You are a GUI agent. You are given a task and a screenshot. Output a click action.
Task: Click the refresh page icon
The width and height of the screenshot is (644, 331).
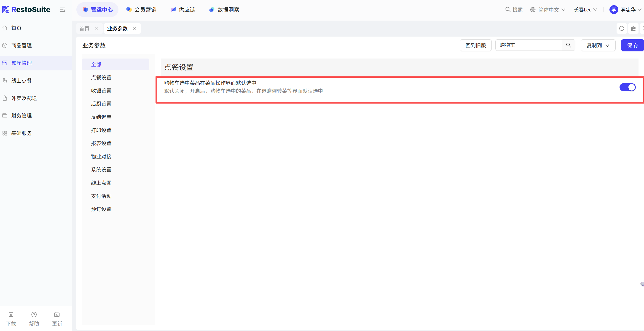click(622, 29)
